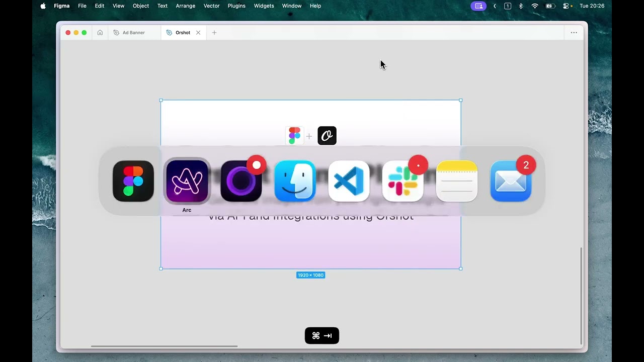Click the left chevron in menu bar
Image resolution: width=644 pixels, height=362 pixels.
[x=495, y=6]
